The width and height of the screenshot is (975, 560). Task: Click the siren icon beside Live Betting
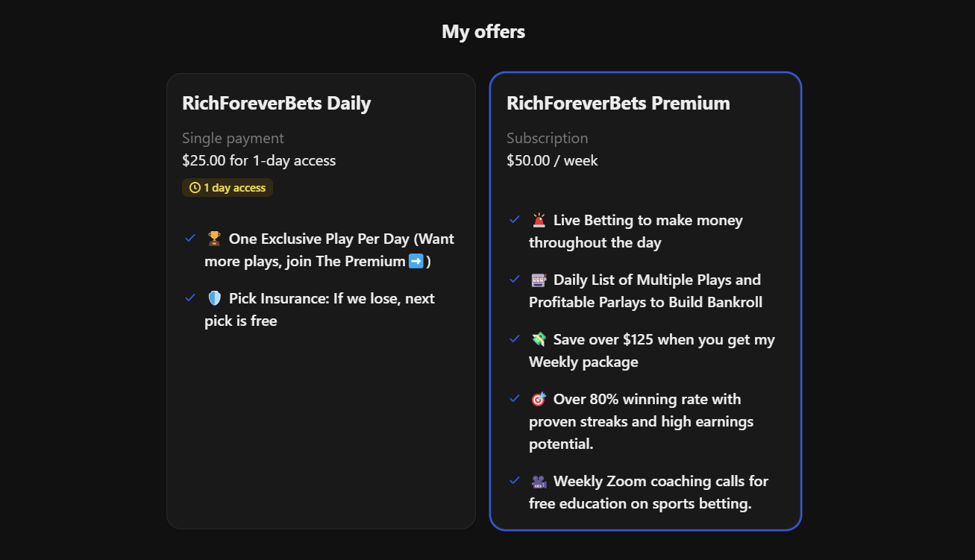click(539, 220)
